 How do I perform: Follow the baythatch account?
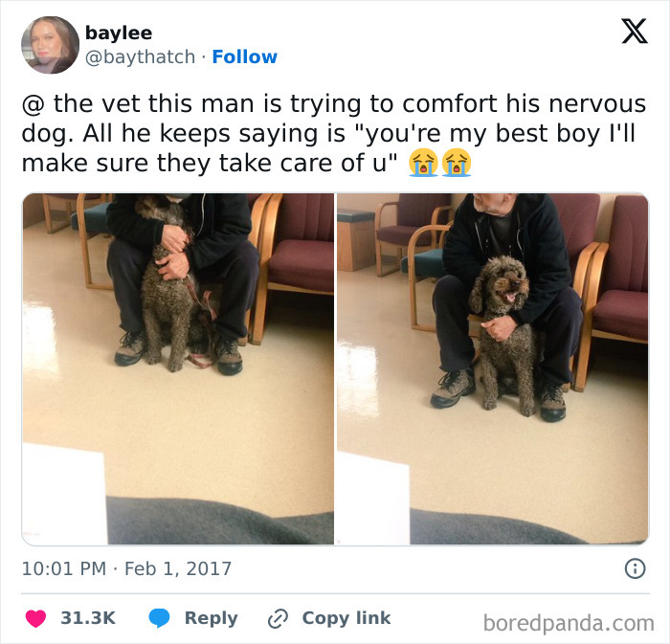244,56
